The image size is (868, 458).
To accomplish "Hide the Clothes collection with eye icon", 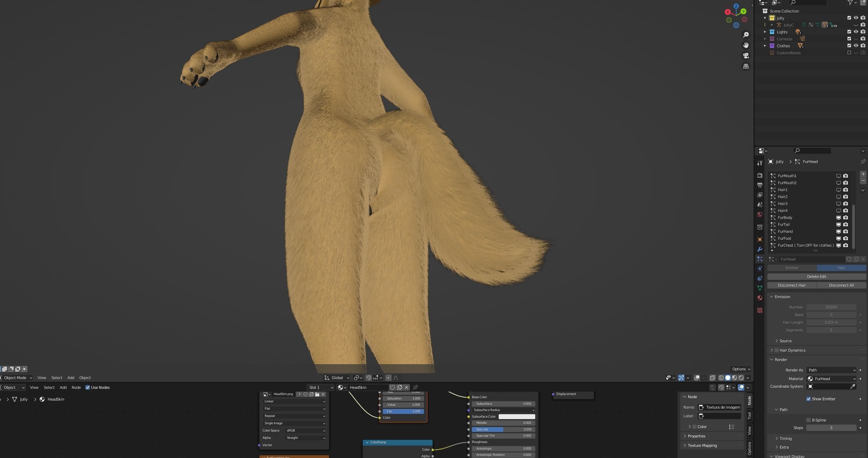I will coord(856,46).
